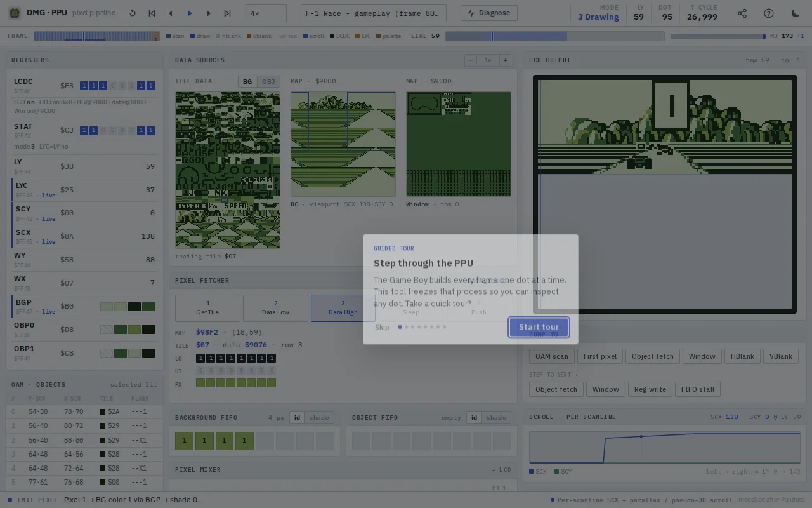Set Background FIFO display to id
Screen dimensions: 812x508
tap(297, 417)
